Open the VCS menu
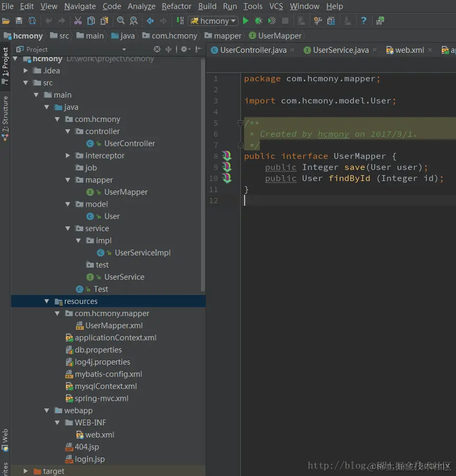 point(276,6)
